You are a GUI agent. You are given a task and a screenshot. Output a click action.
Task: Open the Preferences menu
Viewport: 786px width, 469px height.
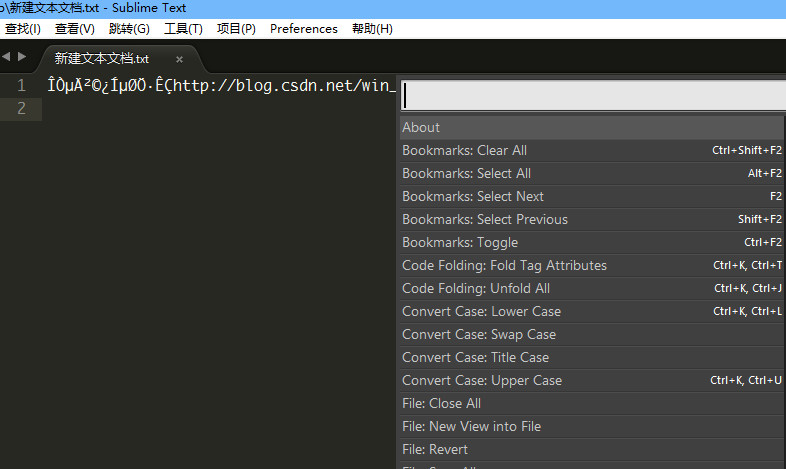tap(304, 29)
